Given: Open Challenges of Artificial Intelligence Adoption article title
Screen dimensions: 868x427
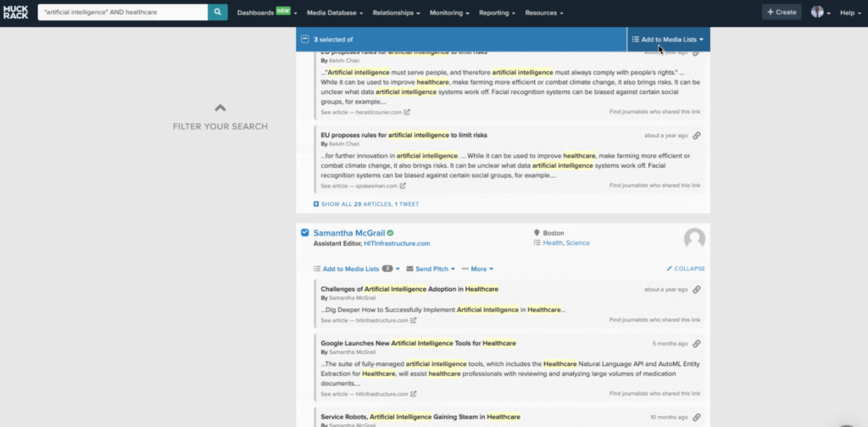Looking at the screenshot, I should click(x=409, y=289).
